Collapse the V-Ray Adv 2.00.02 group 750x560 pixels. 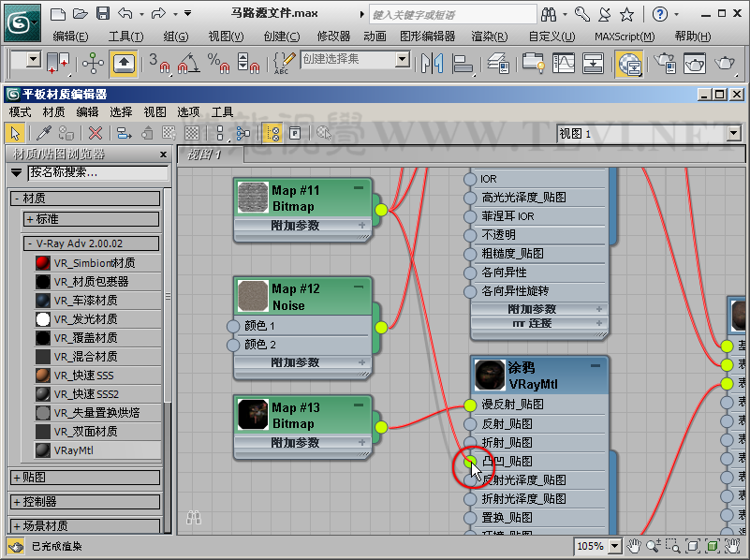coord(30,243)
